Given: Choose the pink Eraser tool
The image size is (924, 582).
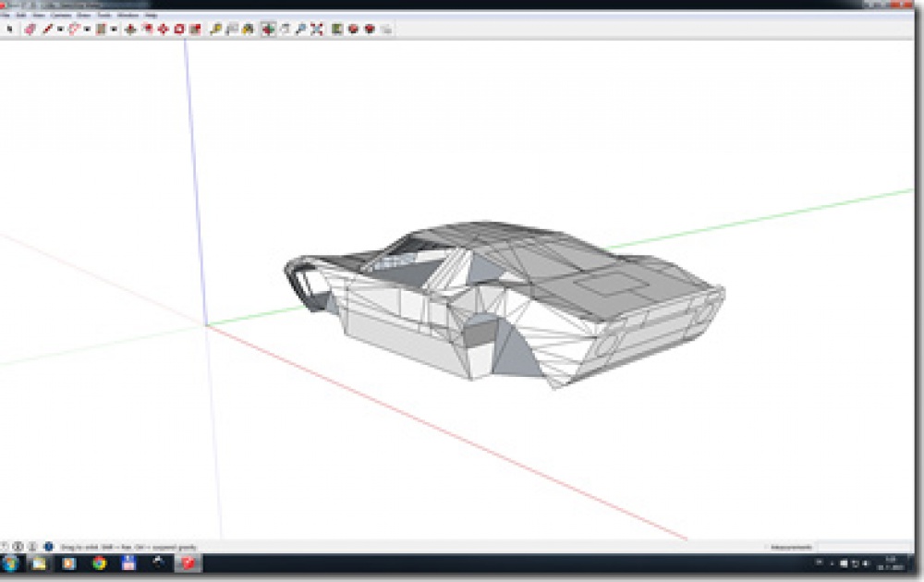Looking at the screenshot, I should click(30, 29).
